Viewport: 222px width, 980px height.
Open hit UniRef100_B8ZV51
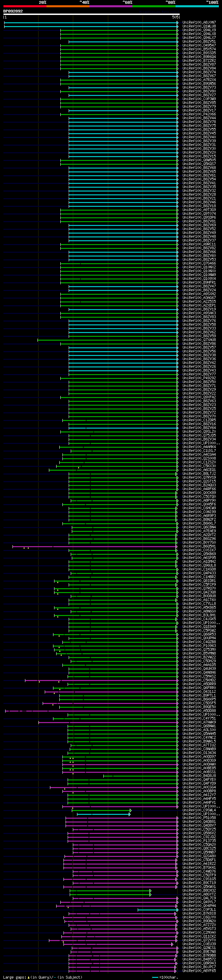tap(199, 41)
